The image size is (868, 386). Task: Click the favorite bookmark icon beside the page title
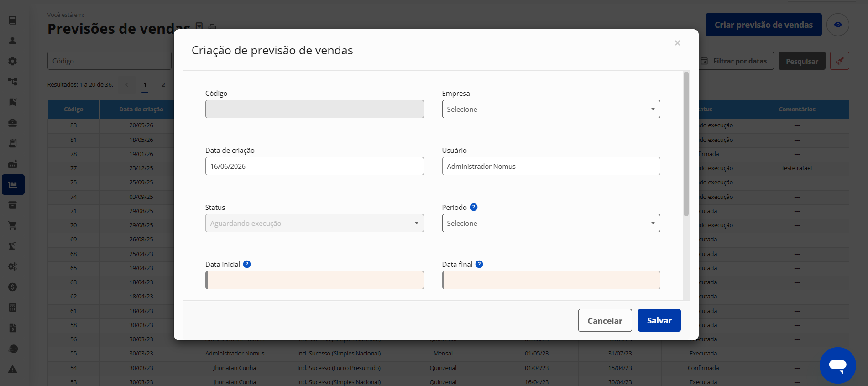199,26
